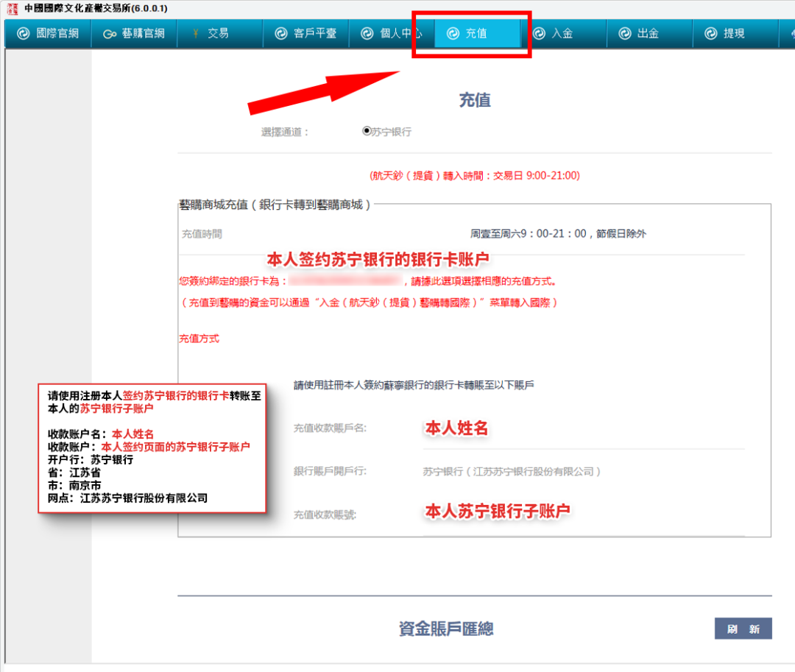Open the 出金 tab

click(649, 33)
